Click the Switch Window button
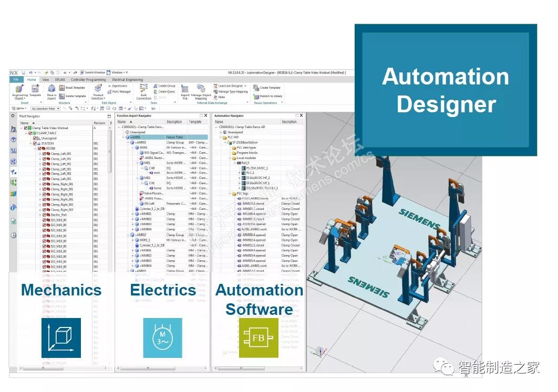Image resolution: width=558 pixels, height=392 pixels. (92, 72)
